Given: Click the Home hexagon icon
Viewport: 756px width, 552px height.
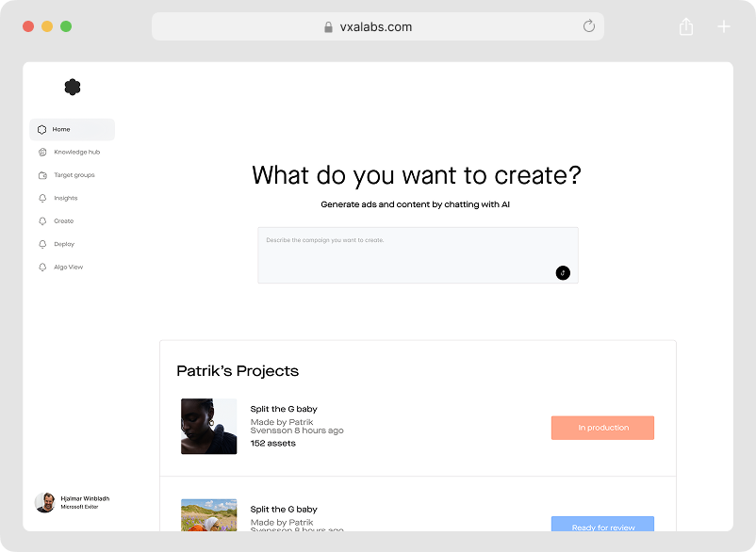Looking at the screenshot, I should coord(41,130).
